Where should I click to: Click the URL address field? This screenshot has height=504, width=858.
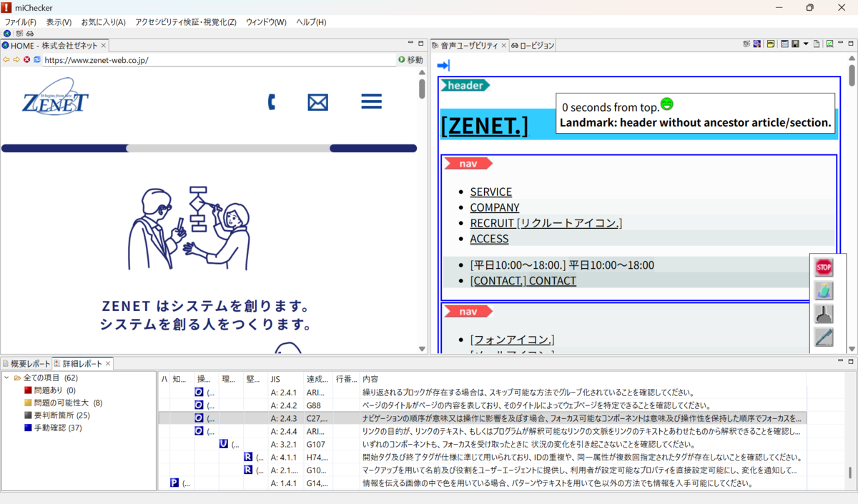[219, 60]
